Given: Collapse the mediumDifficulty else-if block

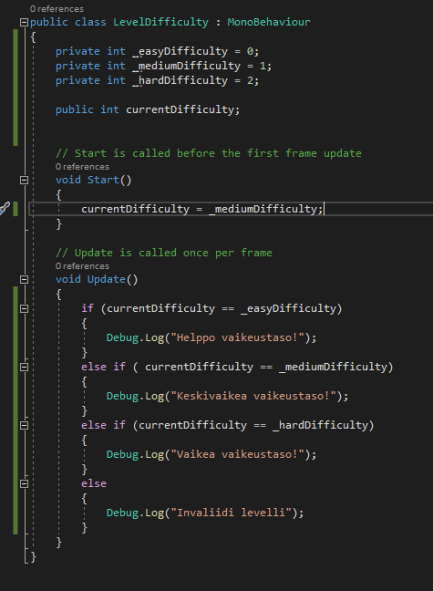Looking at the screenshot, I should coord(24,367).
